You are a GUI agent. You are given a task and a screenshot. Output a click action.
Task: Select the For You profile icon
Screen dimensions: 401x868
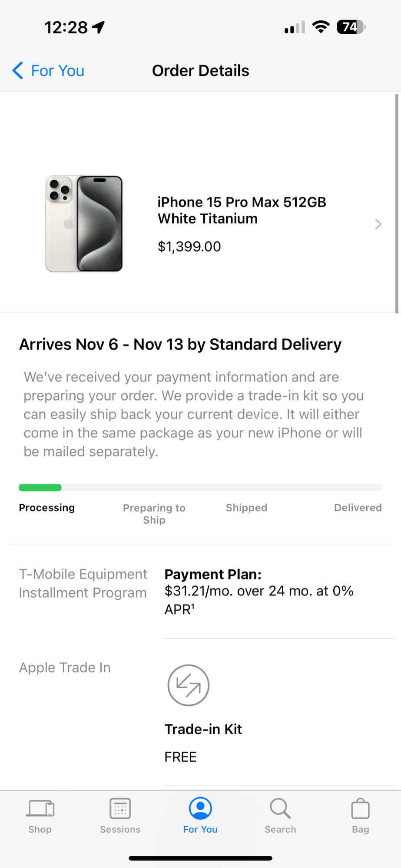click(200, 809)
